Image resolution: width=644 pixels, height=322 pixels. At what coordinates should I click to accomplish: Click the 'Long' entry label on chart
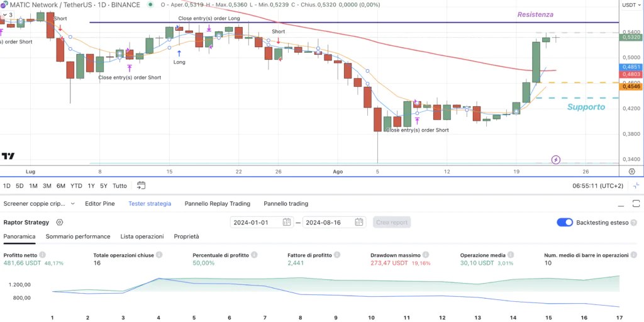pos(179,62)
